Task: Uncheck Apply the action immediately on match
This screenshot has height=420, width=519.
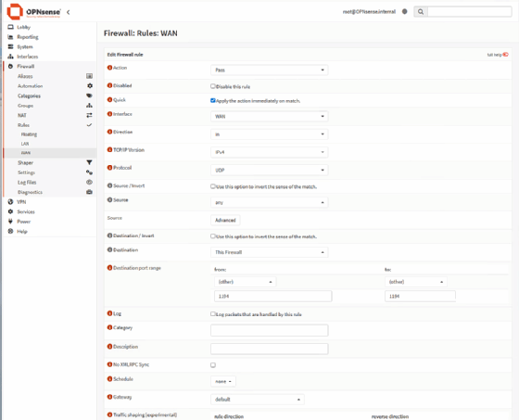Action: [x=213, y=100]
